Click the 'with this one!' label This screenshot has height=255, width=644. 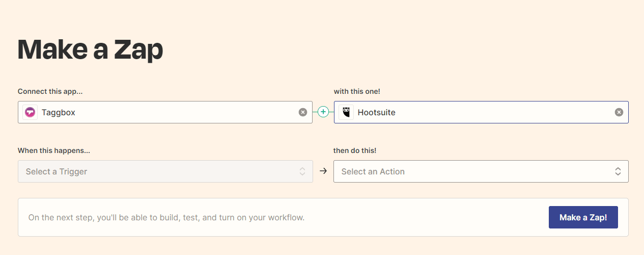(x=357, y=91)
